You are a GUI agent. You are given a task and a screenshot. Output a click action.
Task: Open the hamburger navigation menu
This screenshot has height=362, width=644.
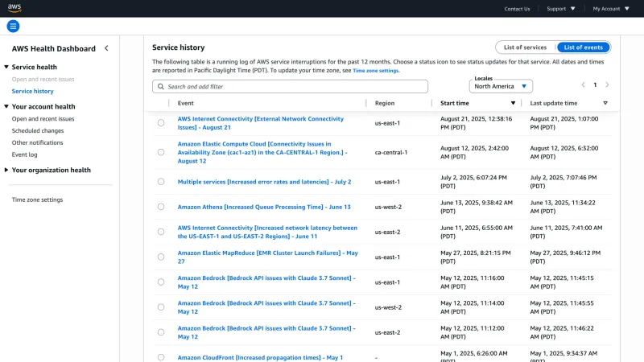pyautogui.click(x=13, y=27)
